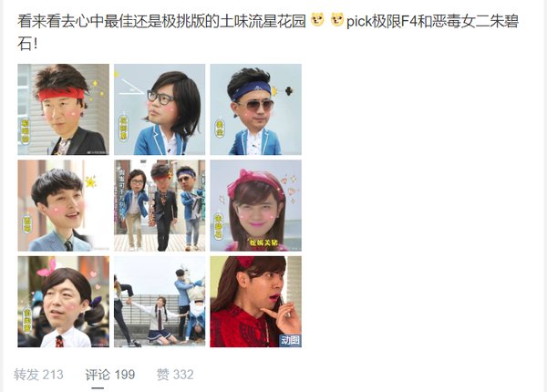Click the first doge emoji in post

317,19
